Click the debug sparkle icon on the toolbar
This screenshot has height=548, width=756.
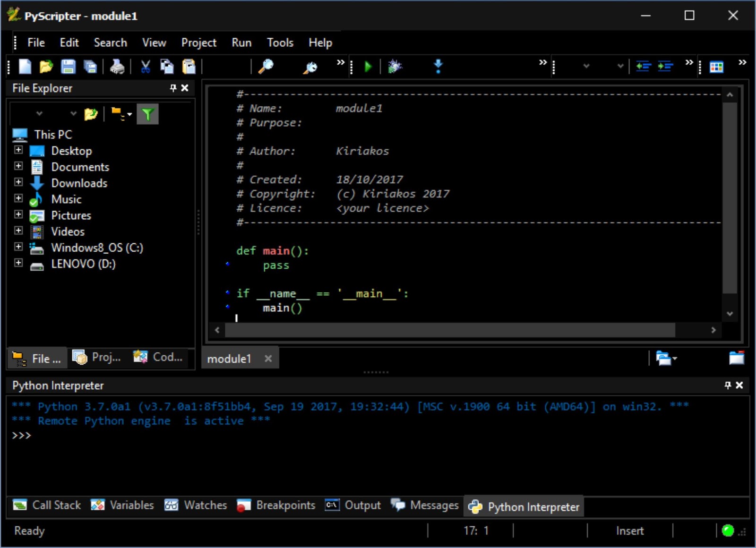pyautogui.click(x=395, y=67)
